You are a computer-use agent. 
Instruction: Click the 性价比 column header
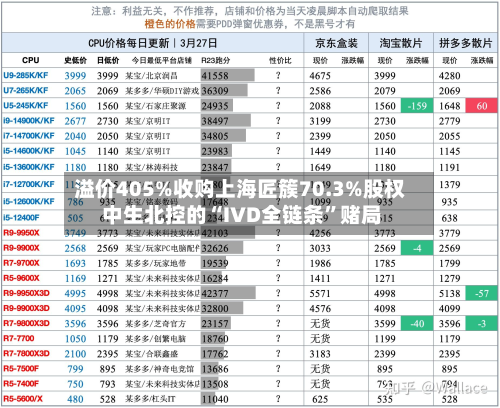[x=280, y=60]
